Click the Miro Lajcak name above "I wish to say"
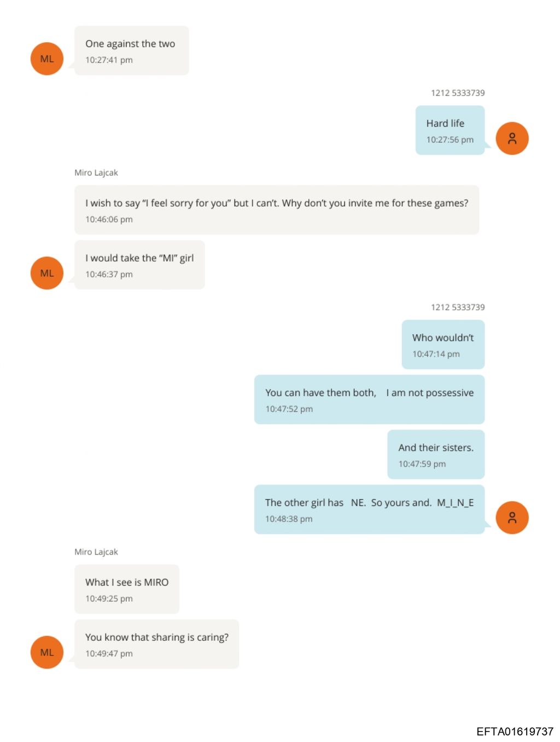This screenshot has height=742, width=560. coord(96,173)
